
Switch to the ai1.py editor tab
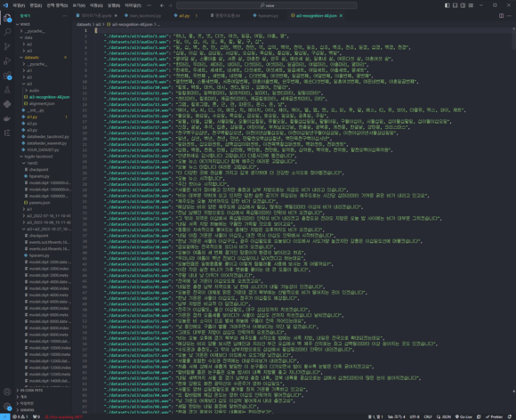pos(184,15)
